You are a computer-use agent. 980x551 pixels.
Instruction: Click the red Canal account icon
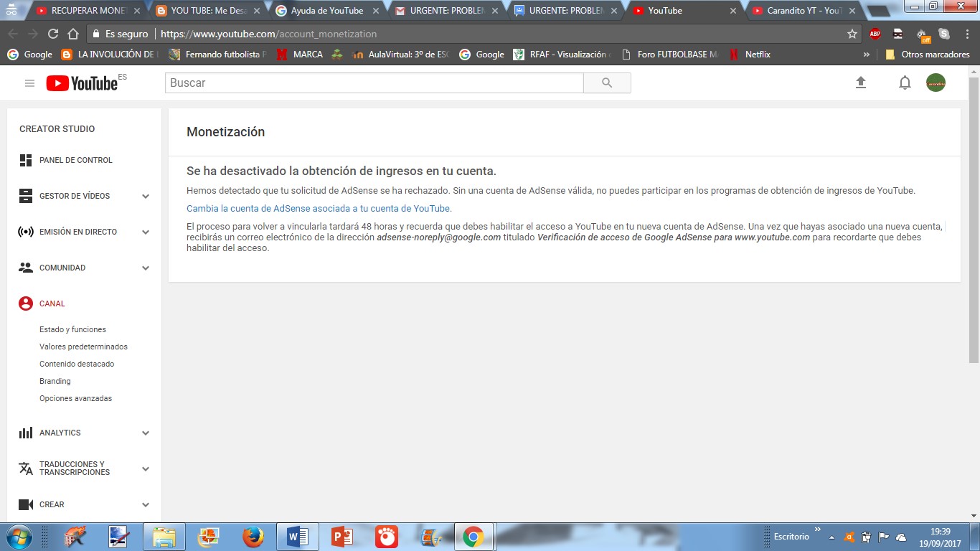[26, 303]
